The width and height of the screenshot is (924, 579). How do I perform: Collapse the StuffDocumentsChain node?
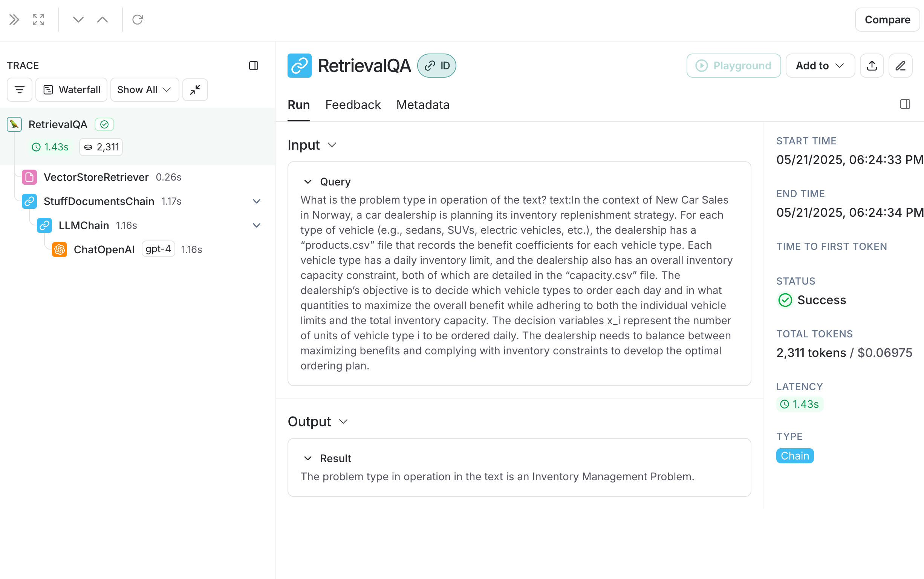click(x=257, y=201)
